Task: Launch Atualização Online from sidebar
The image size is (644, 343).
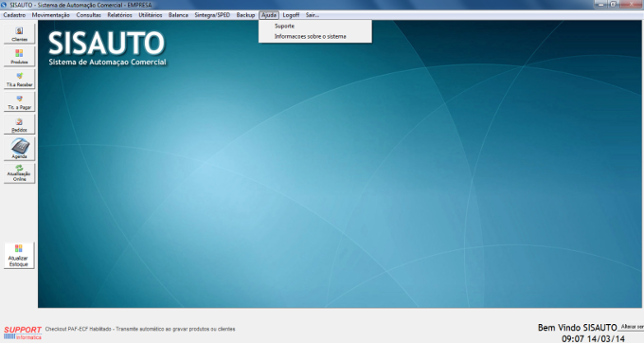Action: click(19, 173)
